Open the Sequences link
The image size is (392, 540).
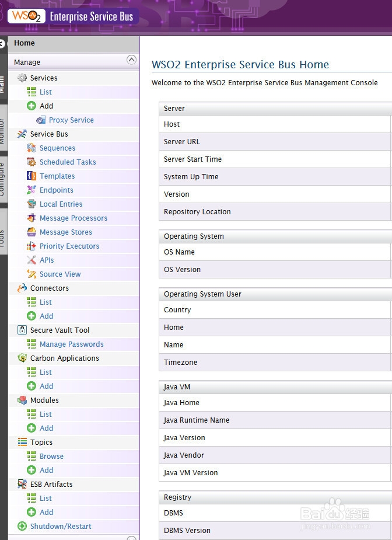tap(57, 148)
